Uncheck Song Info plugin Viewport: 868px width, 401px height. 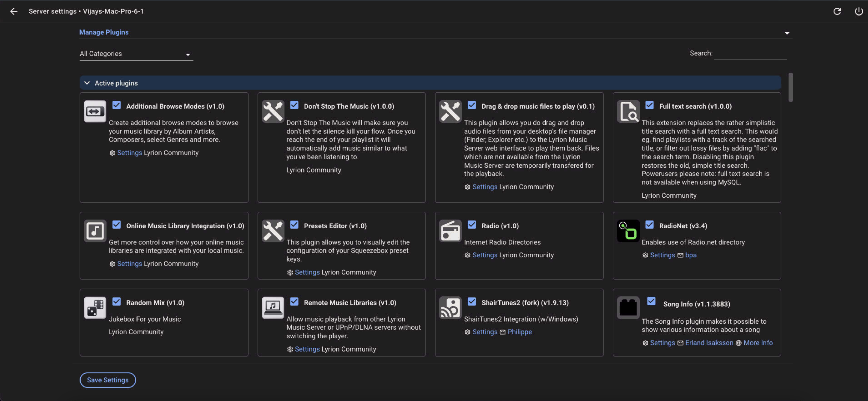click(651, 301)
